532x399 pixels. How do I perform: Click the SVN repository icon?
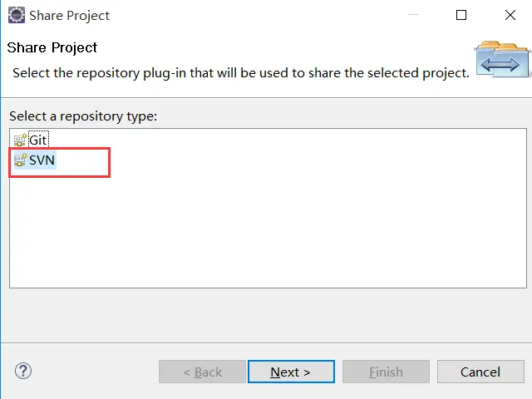(x=20, y=160)
